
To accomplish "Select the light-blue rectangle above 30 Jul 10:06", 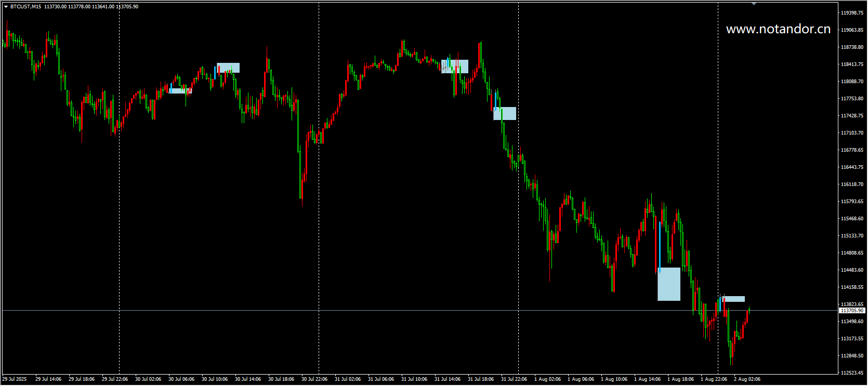I will click(228, 68).
